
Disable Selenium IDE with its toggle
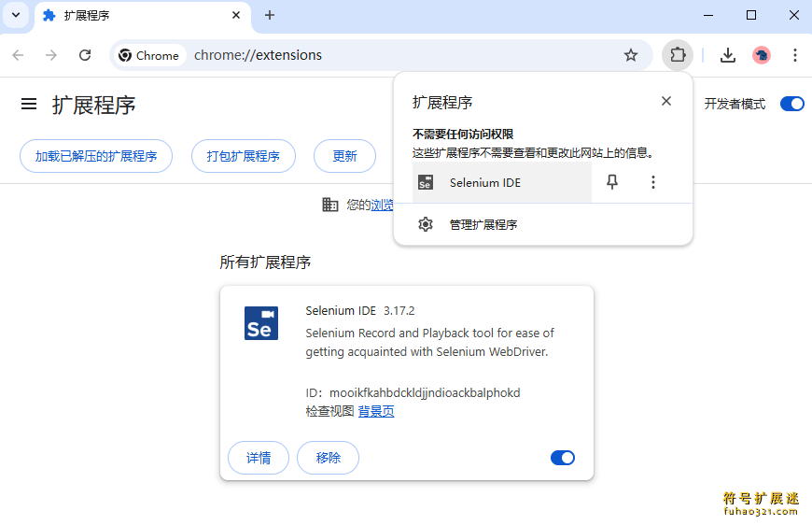pos(563,458)
